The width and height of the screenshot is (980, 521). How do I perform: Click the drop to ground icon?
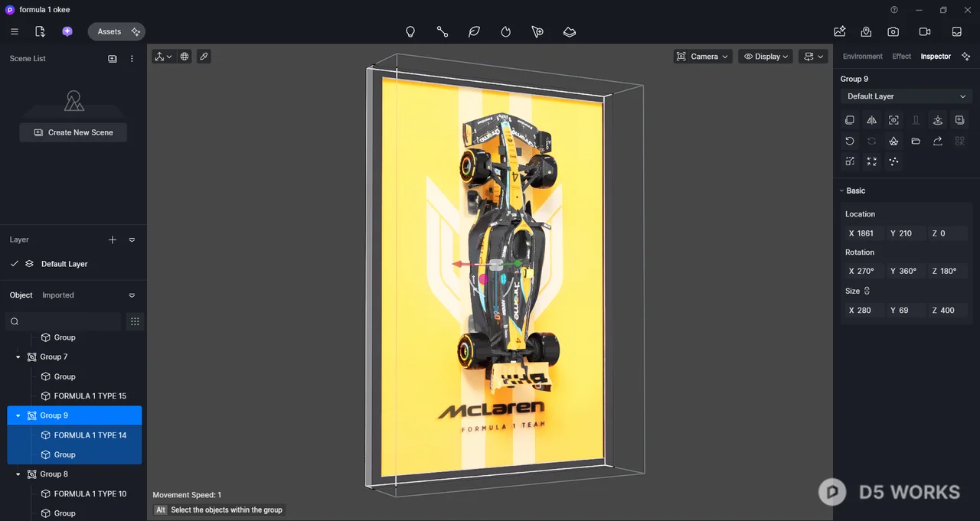[x=938, y=120]
